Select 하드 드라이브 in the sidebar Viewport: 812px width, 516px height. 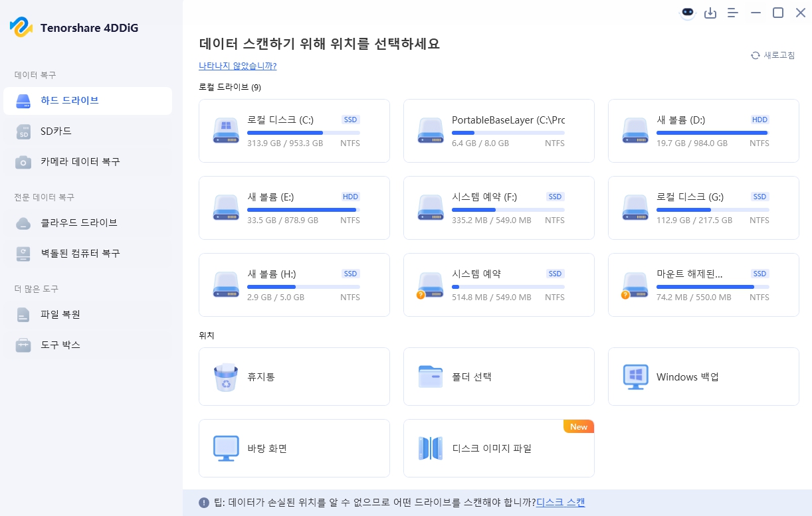coord(87,101)
